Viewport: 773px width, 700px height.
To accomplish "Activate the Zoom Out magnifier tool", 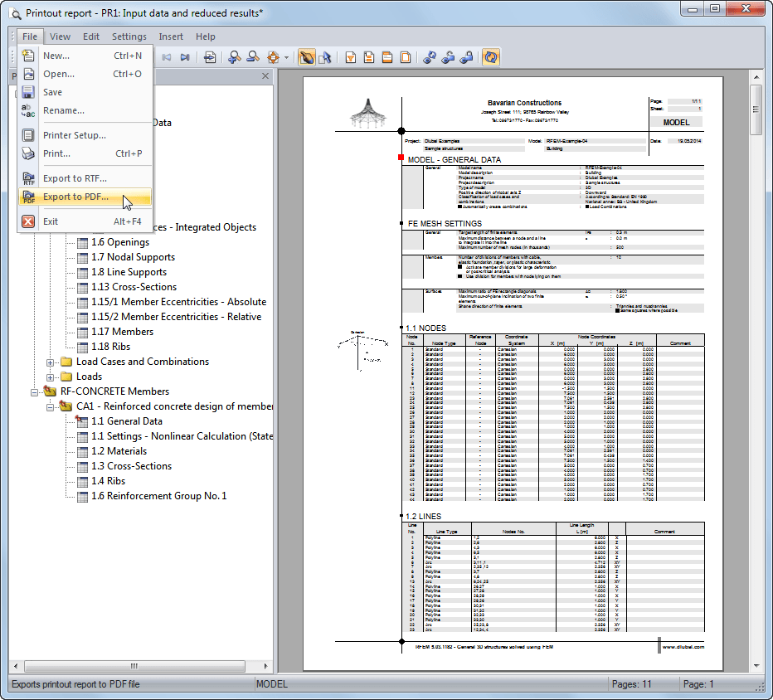I will 254,57.
